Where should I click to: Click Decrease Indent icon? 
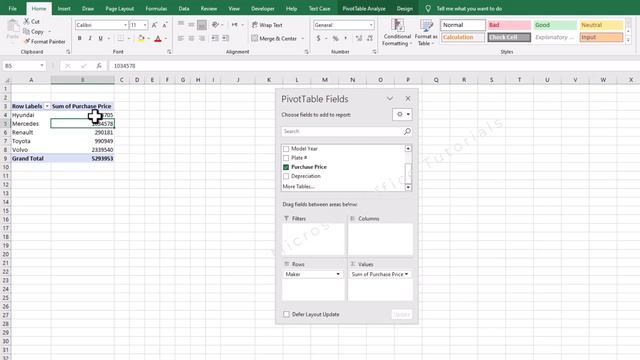[x=215, y=38]
